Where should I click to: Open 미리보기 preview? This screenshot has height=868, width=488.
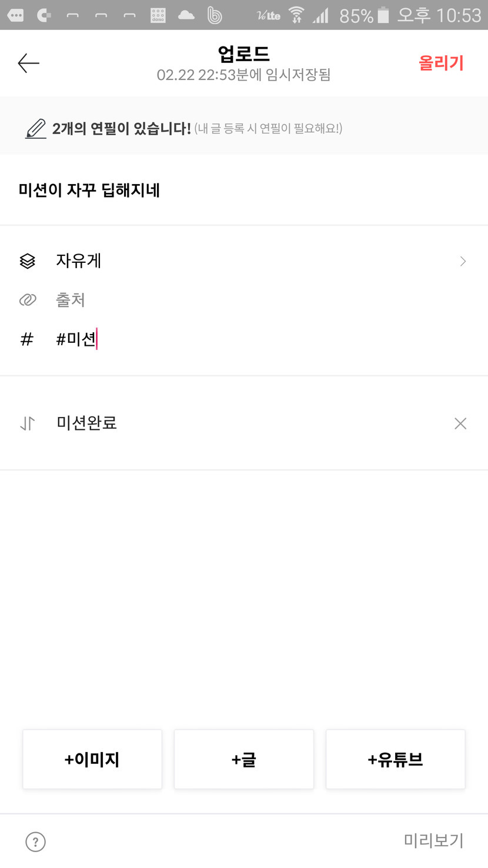(x=433, y=841)
